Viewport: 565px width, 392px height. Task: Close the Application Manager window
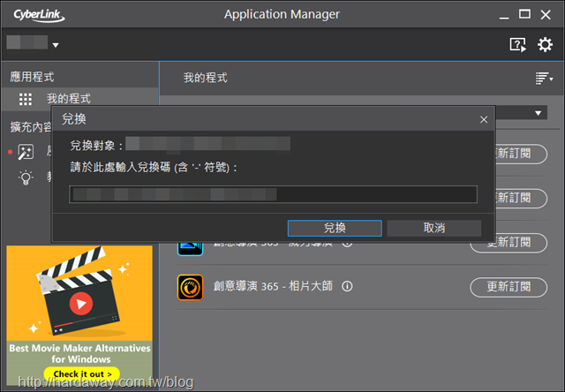(x=546, y=15)
